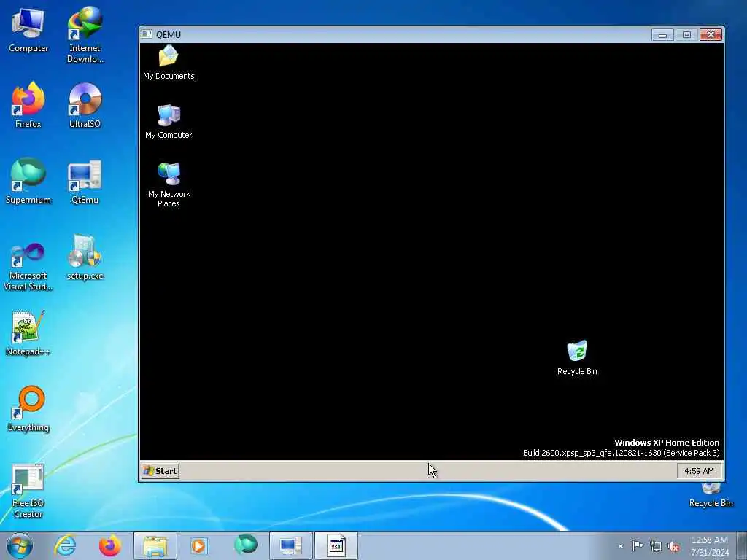This screenshot has height=560, width=747.
Task: Select My Computer icon inside QEMU
Action: point(169,122)
